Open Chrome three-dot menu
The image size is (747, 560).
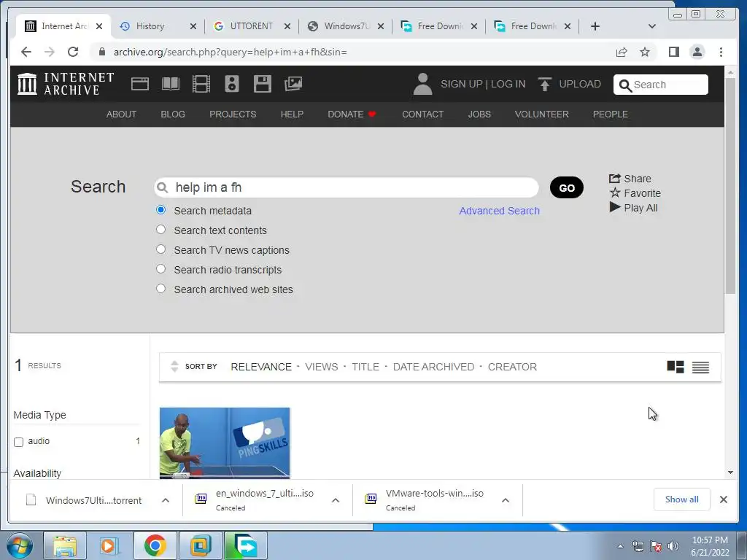(721, 52)
